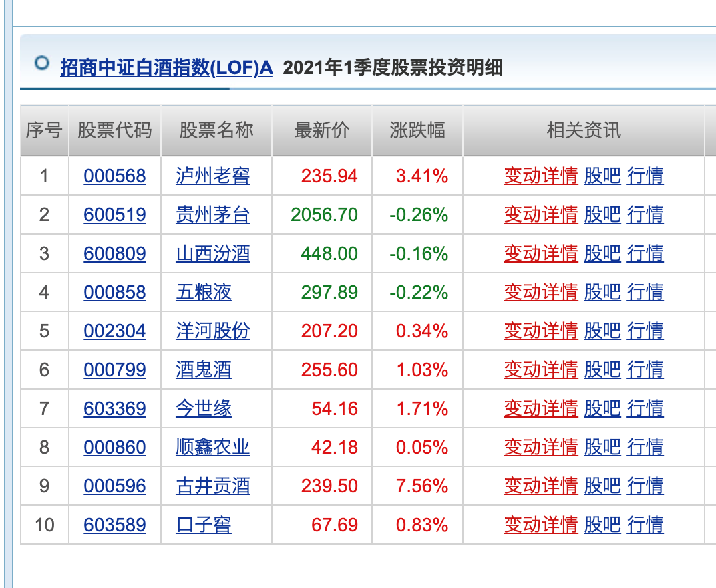Open the 五粮液 stock name link
The image size is (716, 588).
click(204, 293)
